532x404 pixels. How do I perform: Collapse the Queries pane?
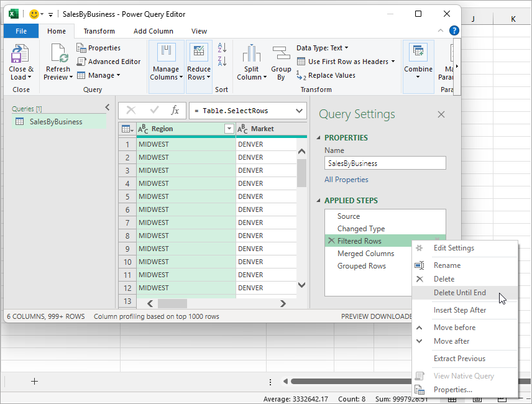click(108, 108)
